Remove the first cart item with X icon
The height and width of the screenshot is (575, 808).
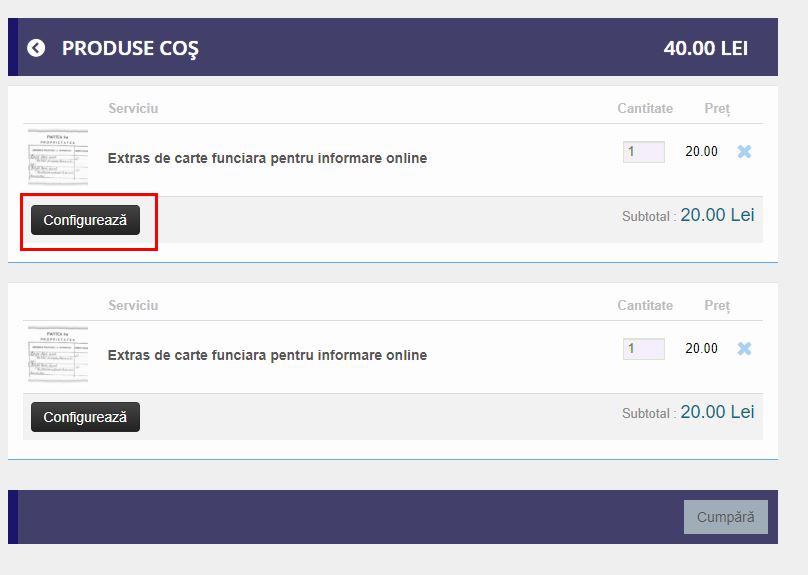click(744, 152)
